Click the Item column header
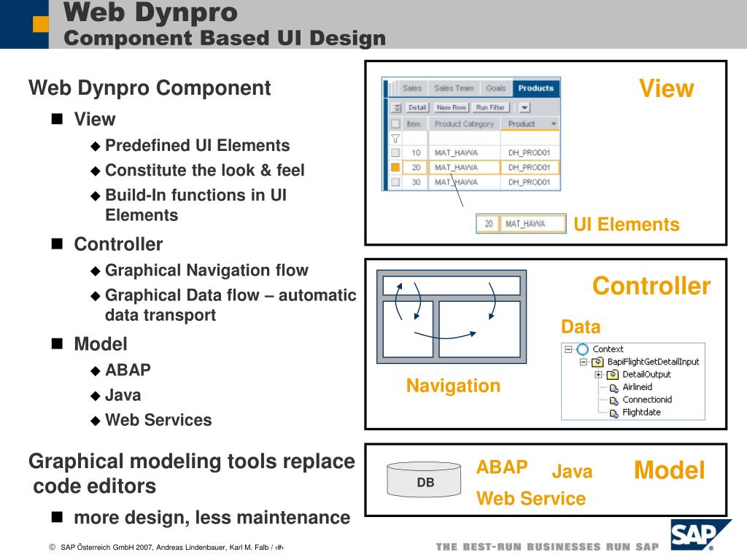Viewport: 747px width, 560px height. pos(414,124)
